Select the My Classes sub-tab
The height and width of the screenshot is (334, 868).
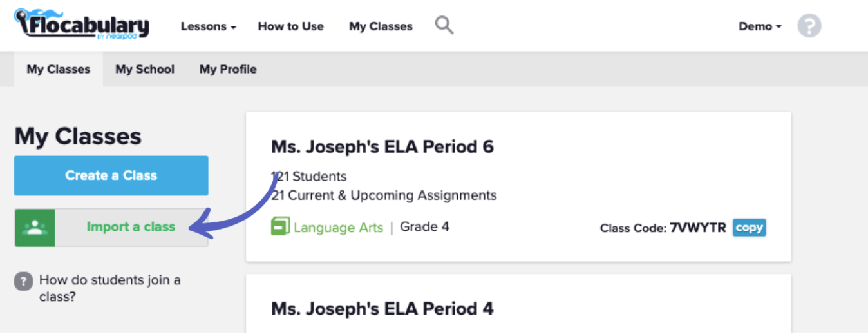(x=59, y=70)
